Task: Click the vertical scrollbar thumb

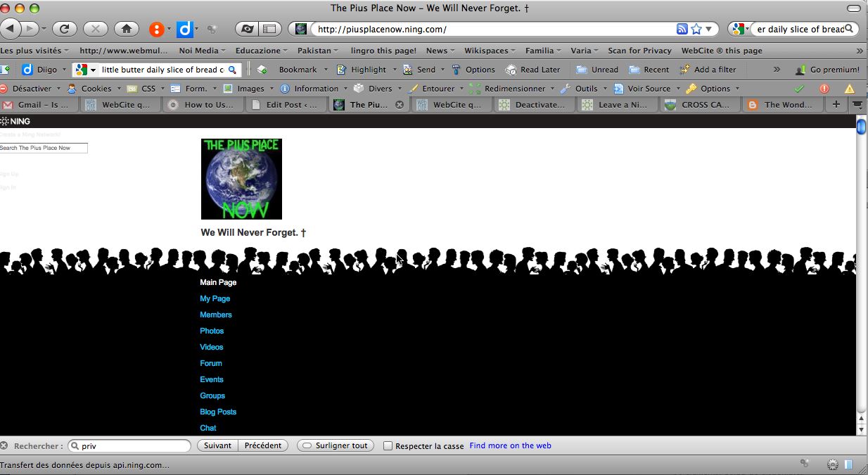Action: pos(861,127)
